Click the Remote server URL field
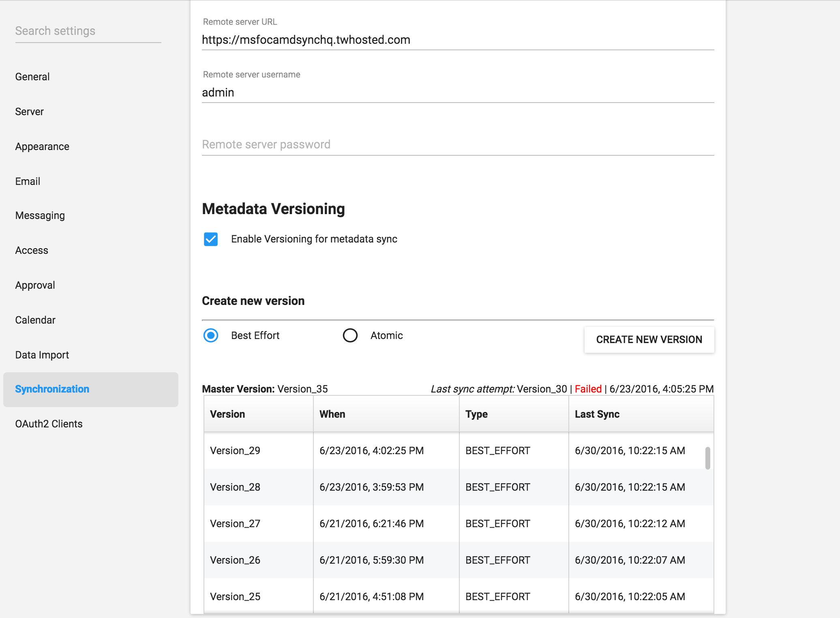Viewport: 840px width, 618px height. [457, 40]
